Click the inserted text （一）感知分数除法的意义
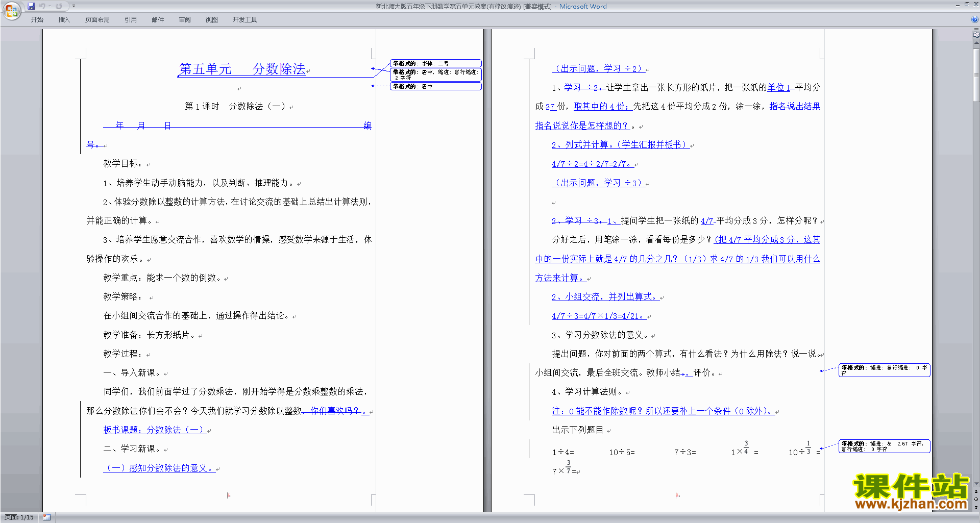 [x=159, y=468]
